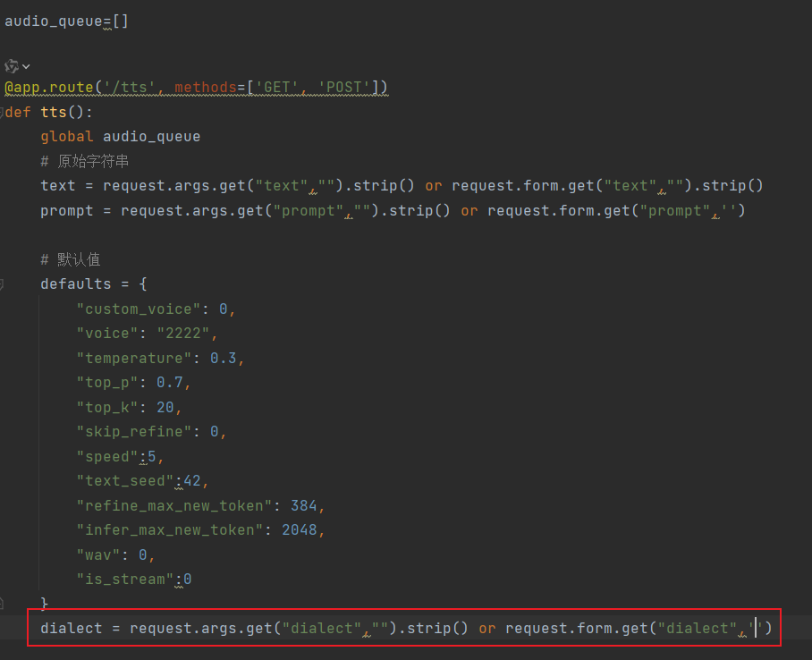Image resolution: width=812 pixels, height=660 pixels.
Task: Click the prompt variable at the assignment start
Action: coord(67,210)
